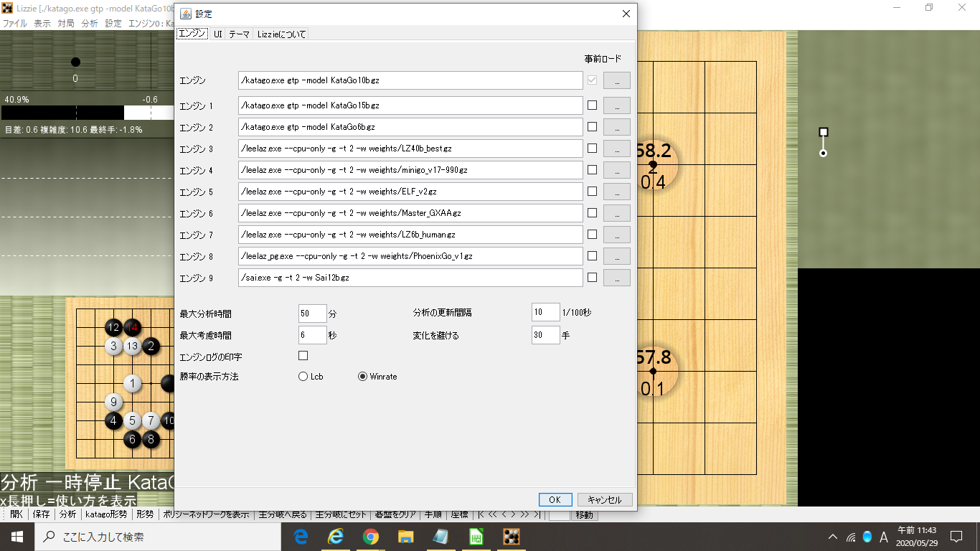Tick the preload checkbox for エンジン 3
The width and height of the screenshot is (980, 551).
point(592,149)
